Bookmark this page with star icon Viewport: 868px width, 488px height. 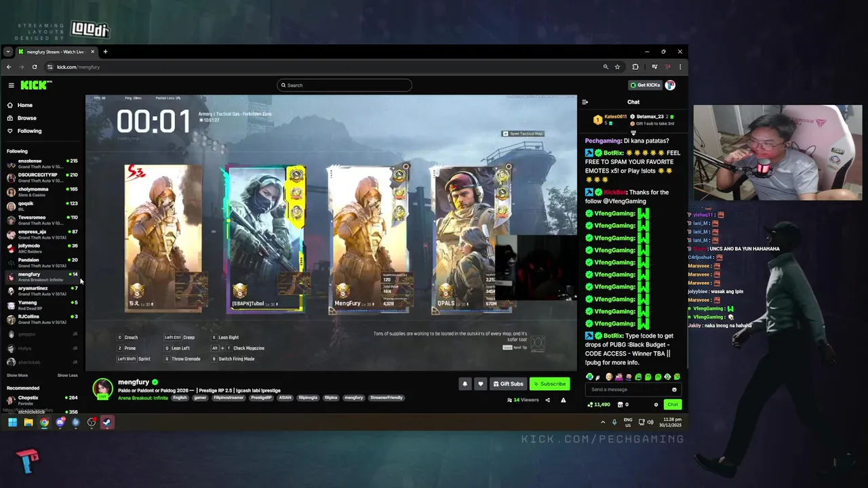[x=617, y=67]
